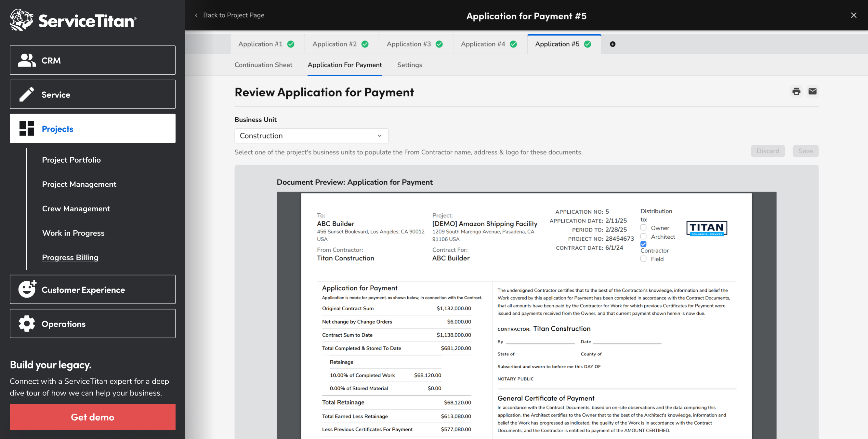Viewport: 868px width, 439px height.
Task: Click the Service pencil icon
Action: coord(27,94)
